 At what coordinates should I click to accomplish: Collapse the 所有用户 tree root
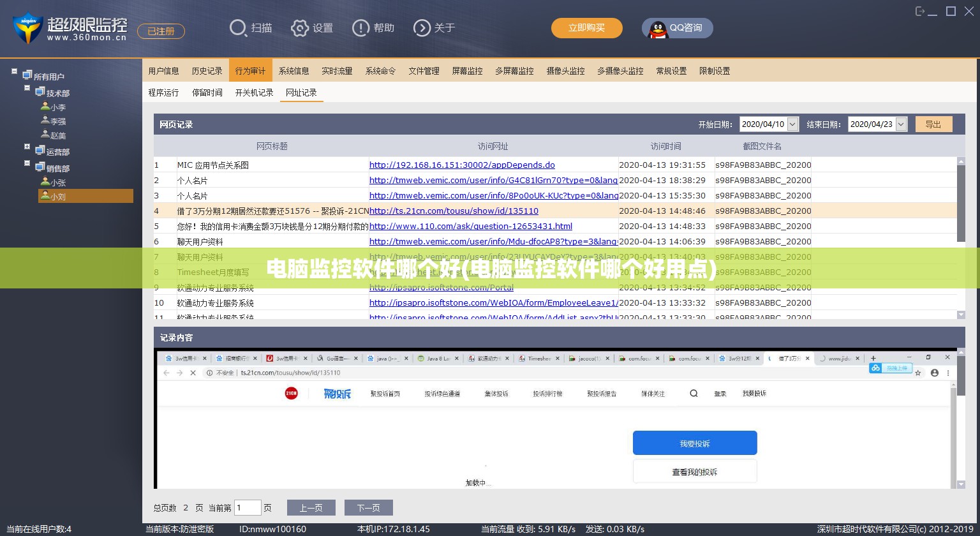tap(14, 71)
